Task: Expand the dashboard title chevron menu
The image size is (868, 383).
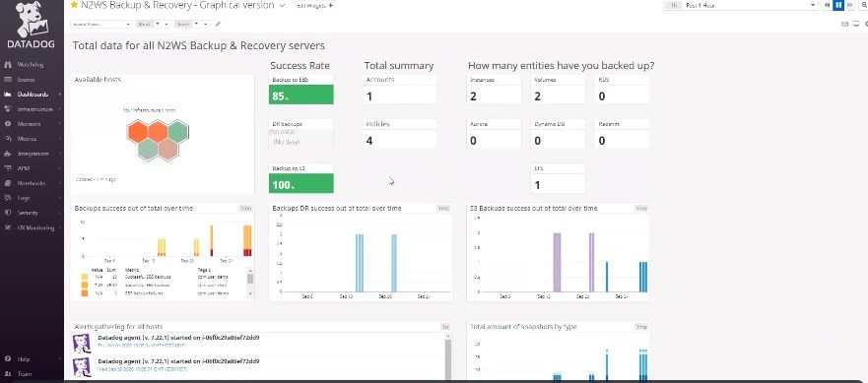Action: 283,5
